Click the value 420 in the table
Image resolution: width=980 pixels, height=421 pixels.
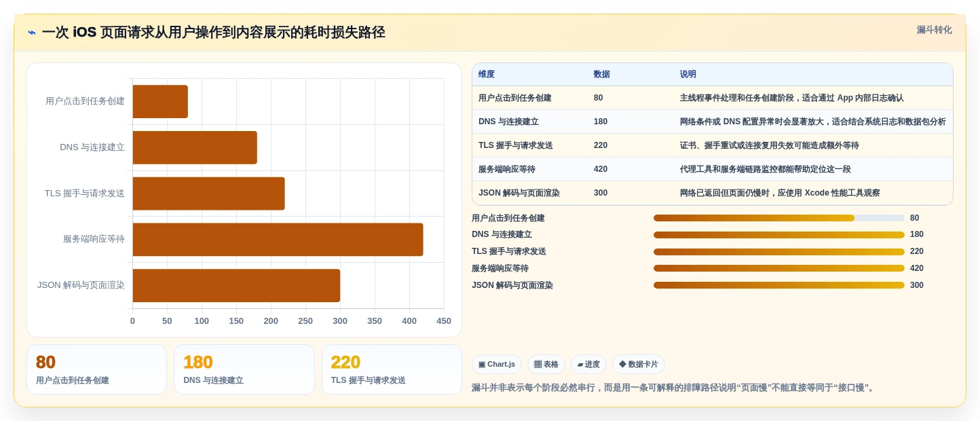pos(601,169)
